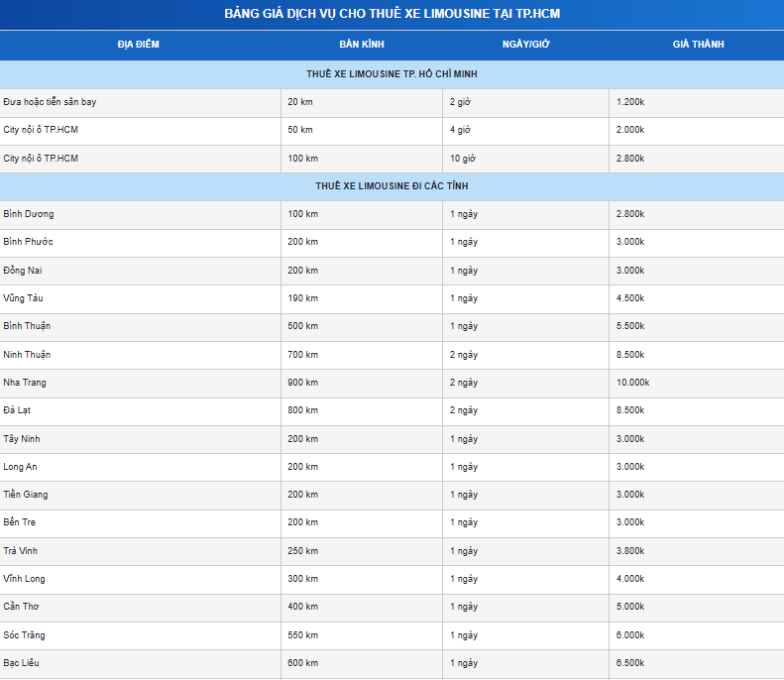Click the 10.000k price cell

[x=697, y=383]
